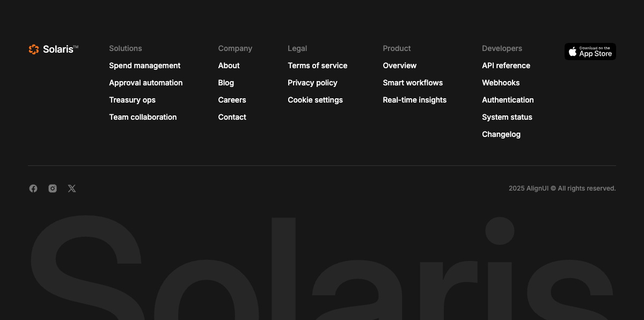Screen dimensions: 644x320
Task: Open Terms of service
Action: (318, 66)
